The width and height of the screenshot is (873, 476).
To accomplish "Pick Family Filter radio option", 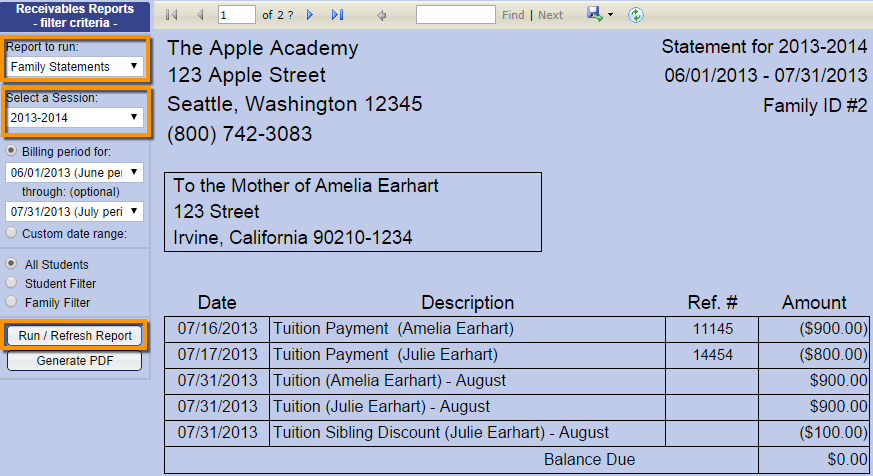I will (12, 301).
